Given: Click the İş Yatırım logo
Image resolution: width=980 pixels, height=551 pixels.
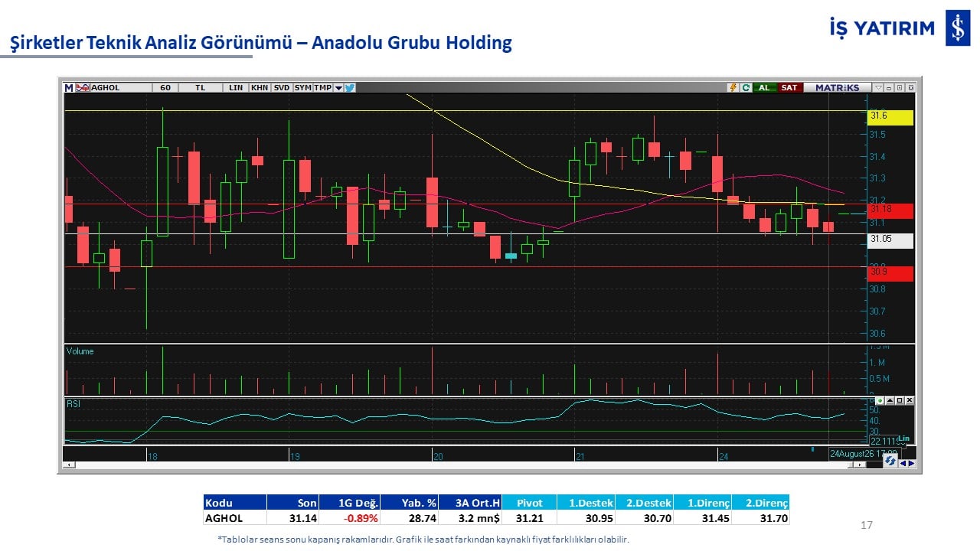Looking at the screenshot, I should 900,28.
